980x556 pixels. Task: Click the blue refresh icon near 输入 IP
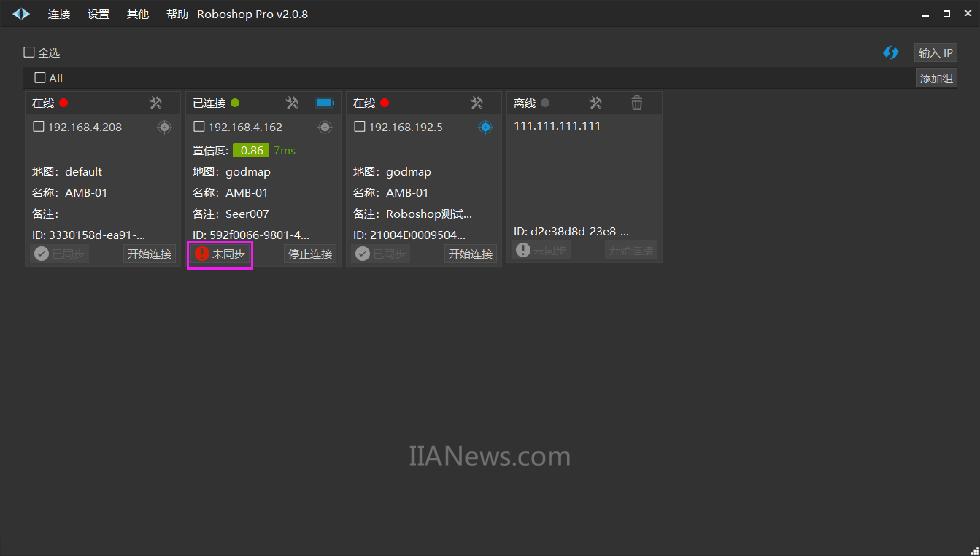pos(890,53)
